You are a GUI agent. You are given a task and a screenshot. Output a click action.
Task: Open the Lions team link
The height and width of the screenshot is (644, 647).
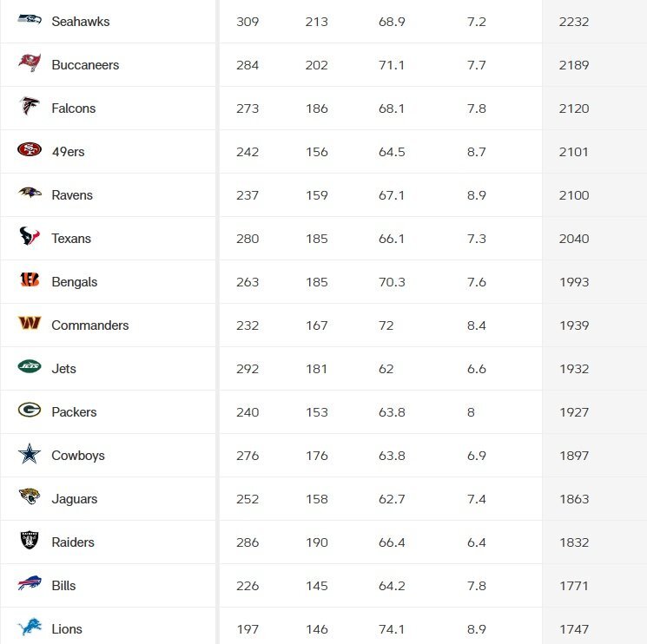pos(67,629)
